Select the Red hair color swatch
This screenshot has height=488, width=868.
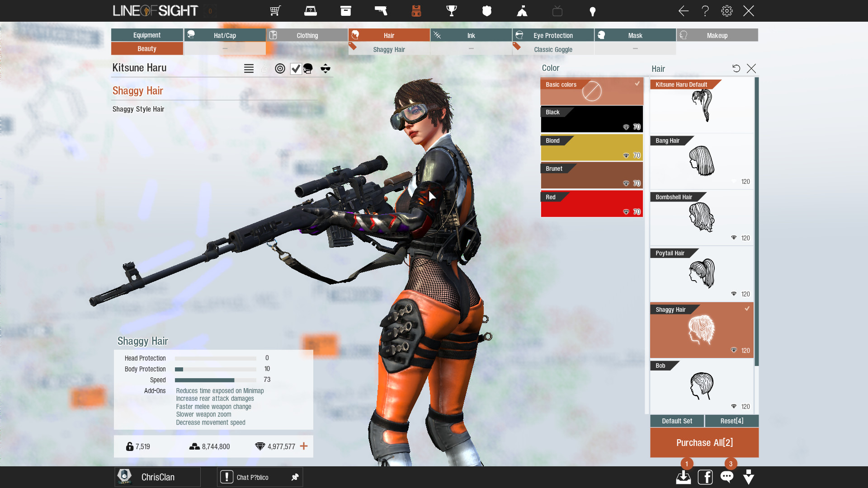pyautogui.click(x=591, y=203)
